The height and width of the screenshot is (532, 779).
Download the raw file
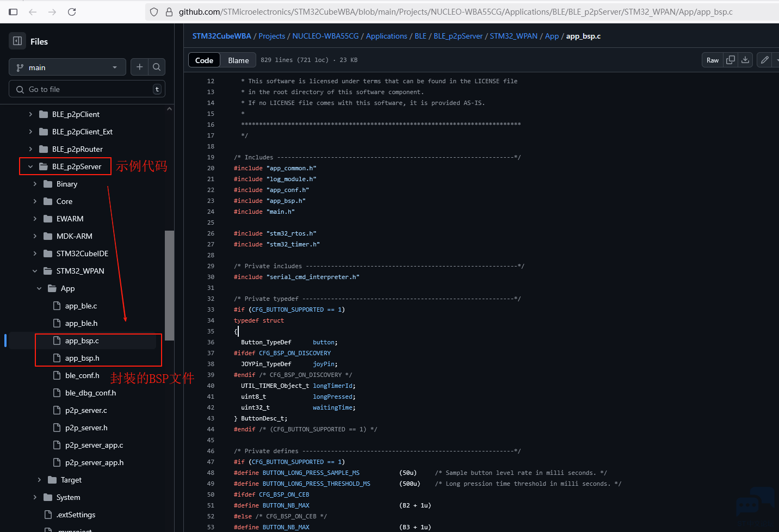click(x=745, y=60)
